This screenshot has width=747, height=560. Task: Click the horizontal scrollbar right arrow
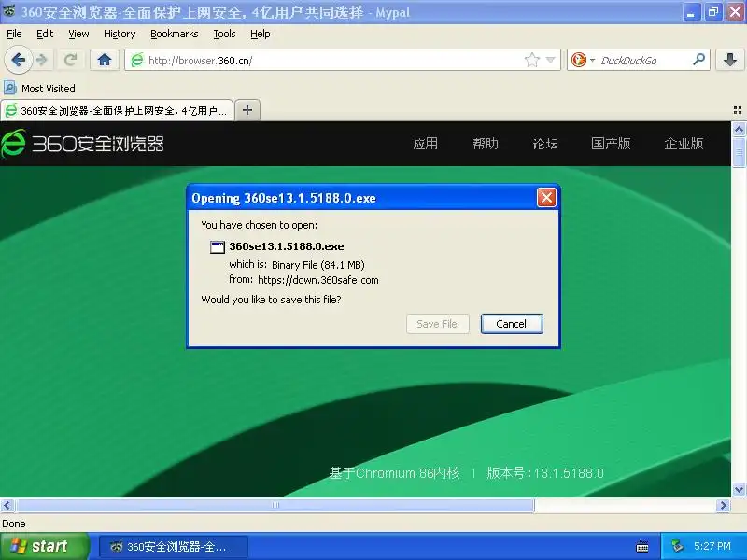point(723,505)
